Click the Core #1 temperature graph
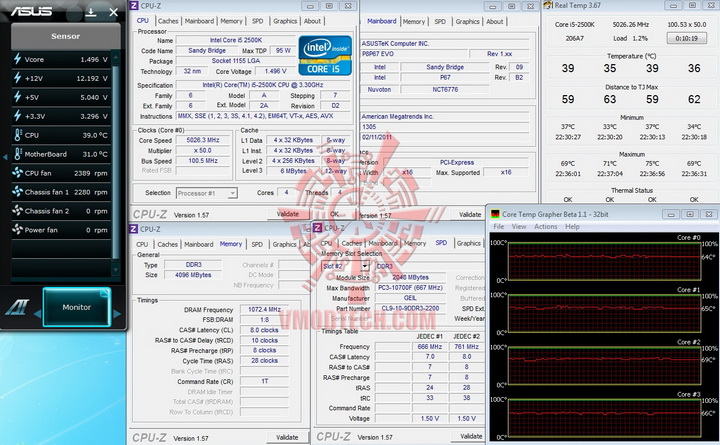 [x=605, y=313]
